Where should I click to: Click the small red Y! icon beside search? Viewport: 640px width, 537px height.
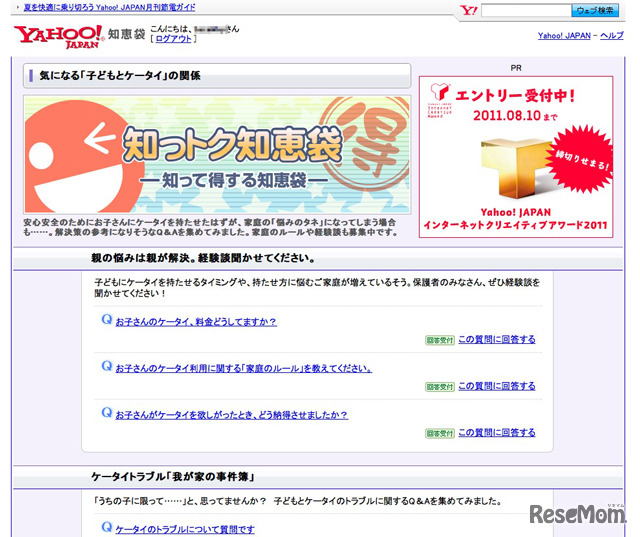469,10
